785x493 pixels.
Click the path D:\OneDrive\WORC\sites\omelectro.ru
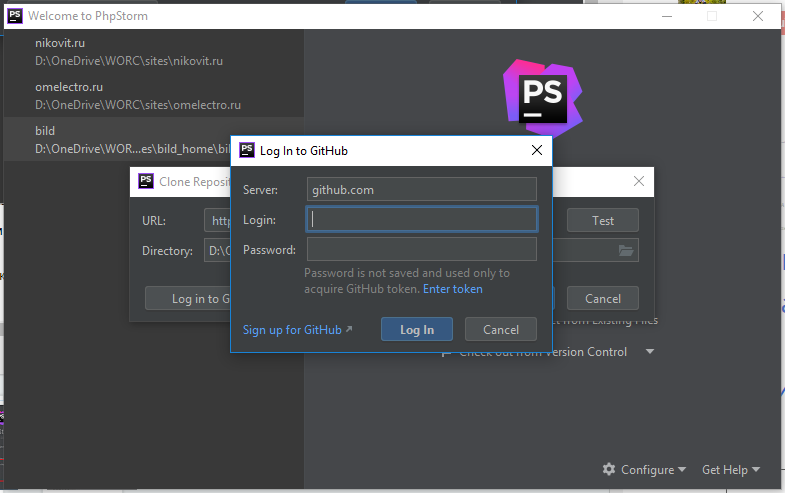tap(138, 105)
